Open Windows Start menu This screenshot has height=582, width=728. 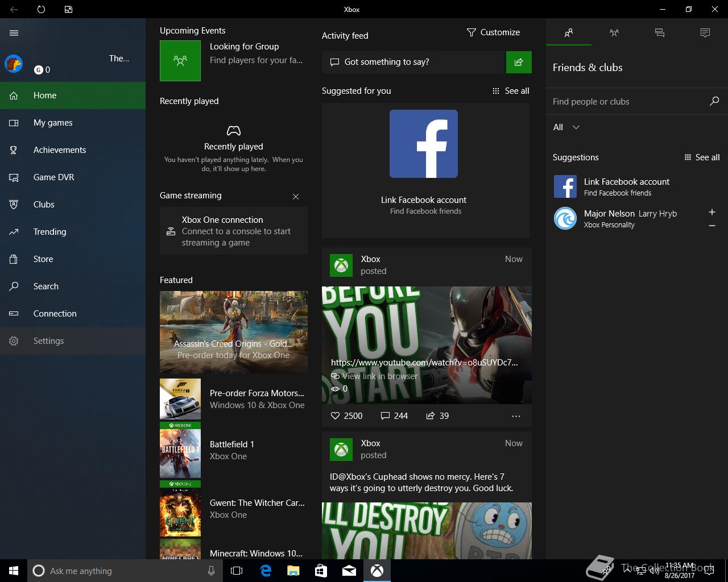[14, 571]
